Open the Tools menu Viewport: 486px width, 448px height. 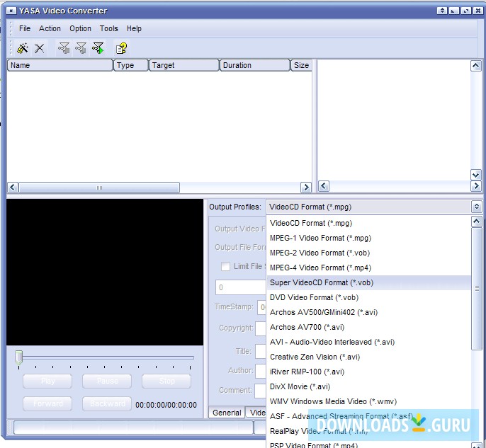point(109,28)
